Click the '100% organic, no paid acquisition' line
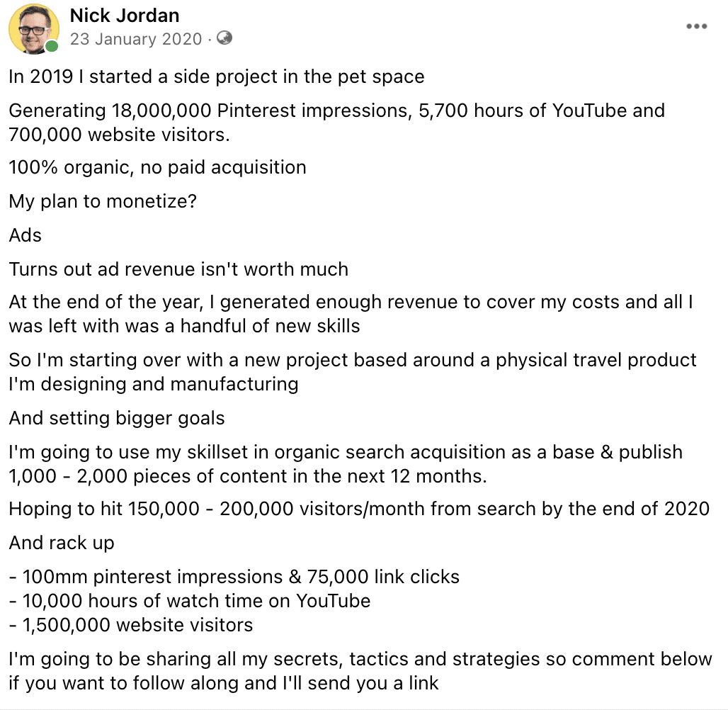 (157, 167)
